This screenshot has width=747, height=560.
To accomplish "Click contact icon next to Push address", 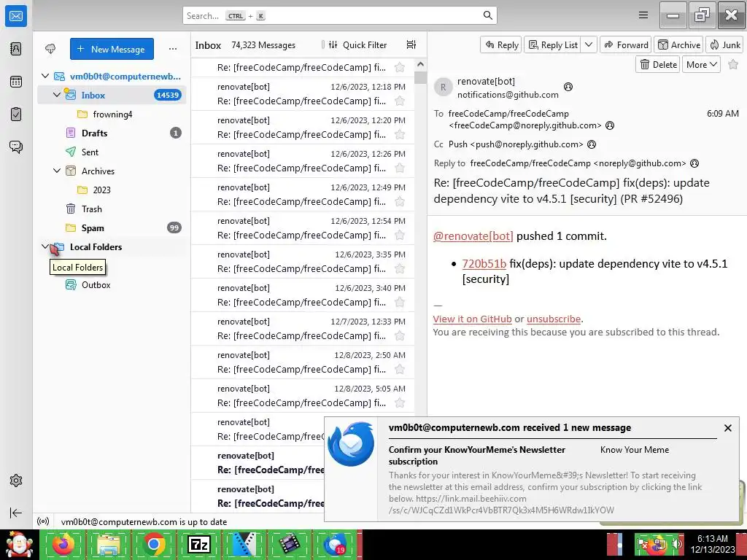I will point(591,144).
